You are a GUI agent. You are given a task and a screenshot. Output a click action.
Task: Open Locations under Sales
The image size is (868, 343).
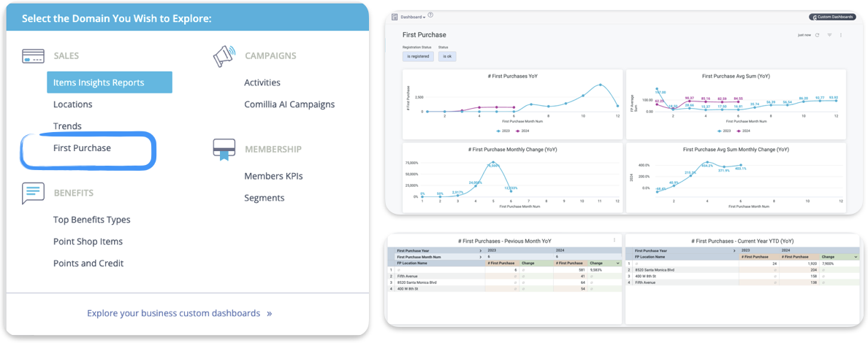pyautogui.click(x=72, y=104)
